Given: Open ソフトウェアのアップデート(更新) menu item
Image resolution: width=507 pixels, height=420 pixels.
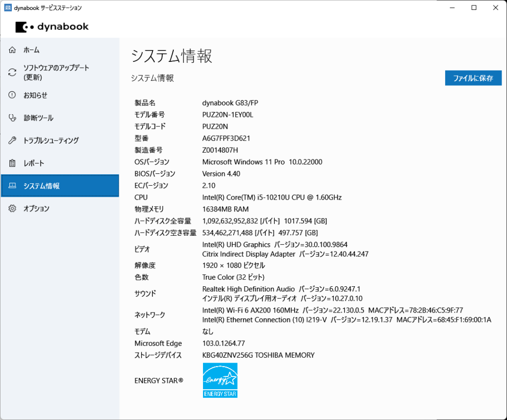Looking at the screenshot, I should pyautogui.click(x=60, y=72).
